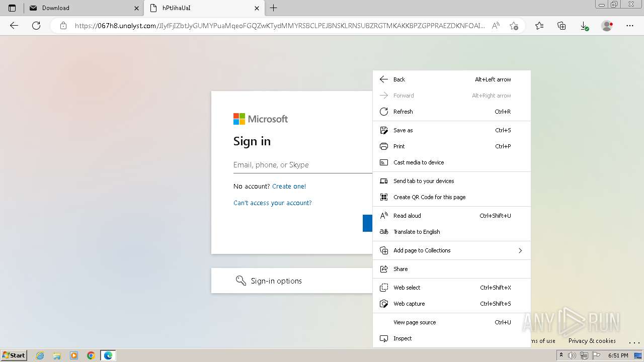This screenshot has width=644, height=362.
Task: Click the address bar URL
Action: coord(280,26)
